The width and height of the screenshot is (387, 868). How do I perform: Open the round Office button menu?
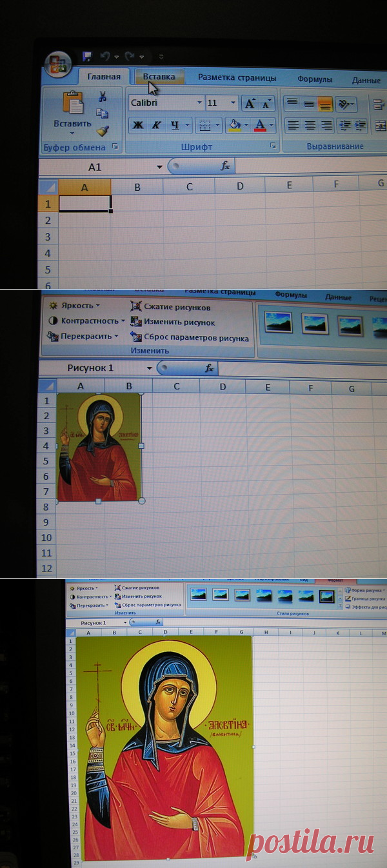(x=58, y=64)
